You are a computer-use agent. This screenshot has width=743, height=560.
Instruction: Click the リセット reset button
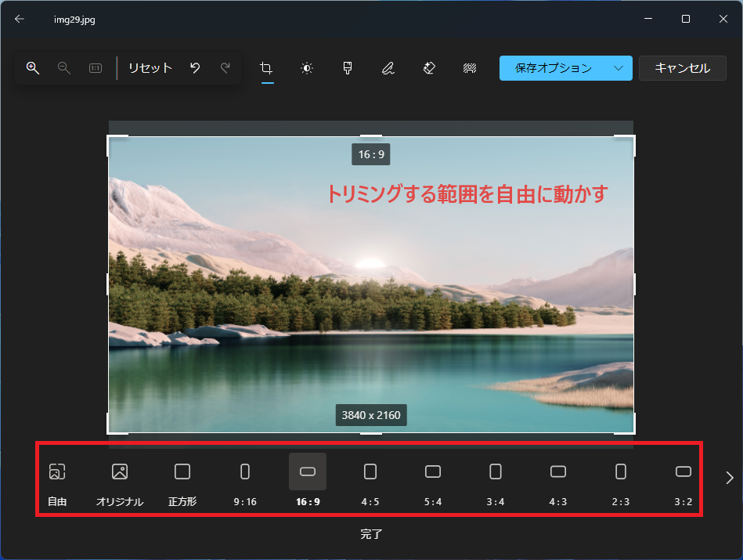(x=150, y=68)
